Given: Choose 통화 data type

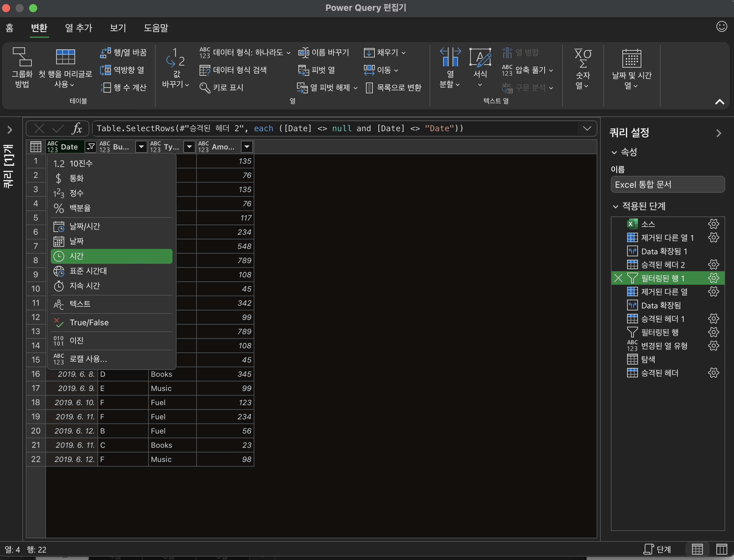Looking at the screenshot, I should [x=112, y=179].
